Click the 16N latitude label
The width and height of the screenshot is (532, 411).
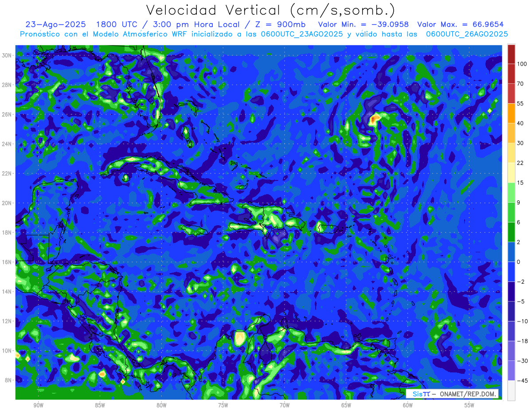(8, 262)
